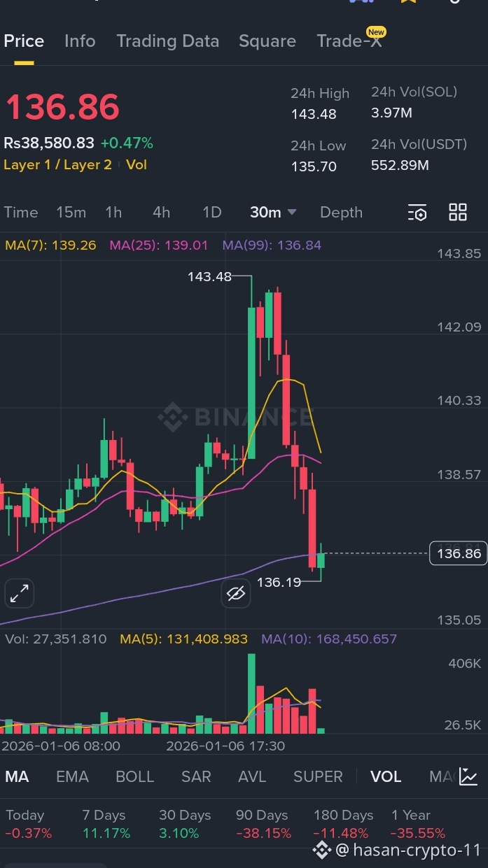Click the 7 Days 11.17% performance
This screenshot has width=488, height=868.
pos(106,824)
